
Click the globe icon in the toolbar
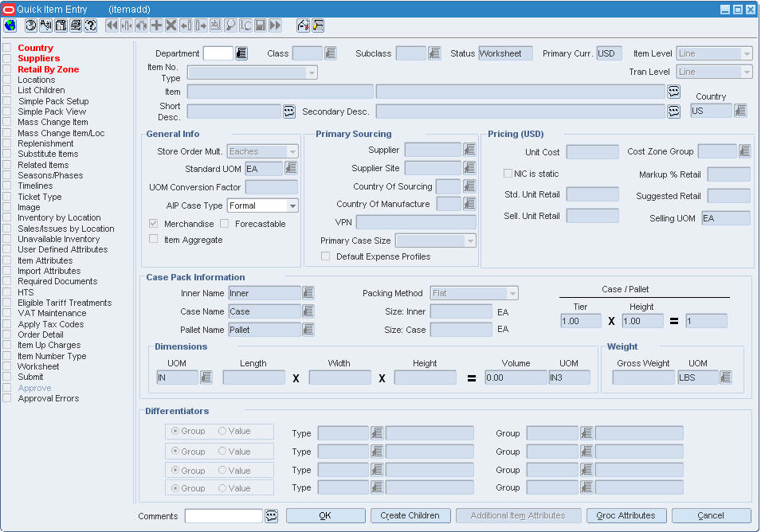10,25
